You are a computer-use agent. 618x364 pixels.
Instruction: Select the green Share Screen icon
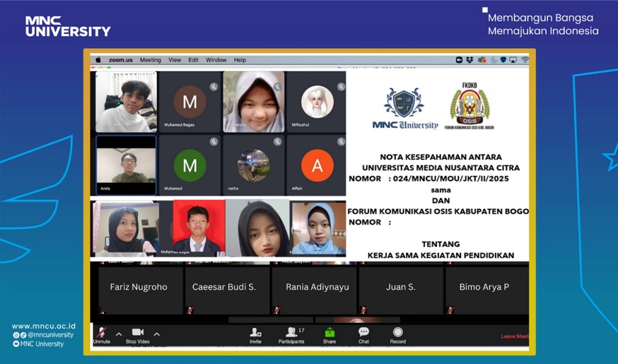[329, 332]
